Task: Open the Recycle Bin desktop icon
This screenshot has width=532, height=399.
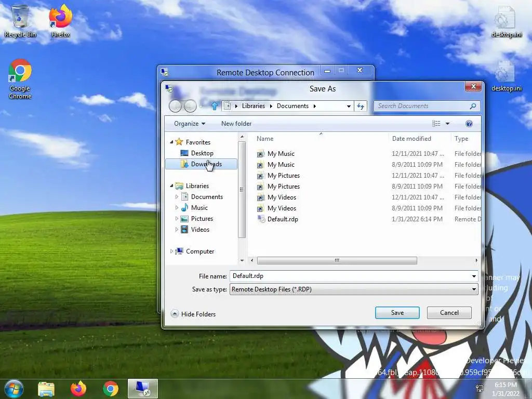Action: [20, 21]
